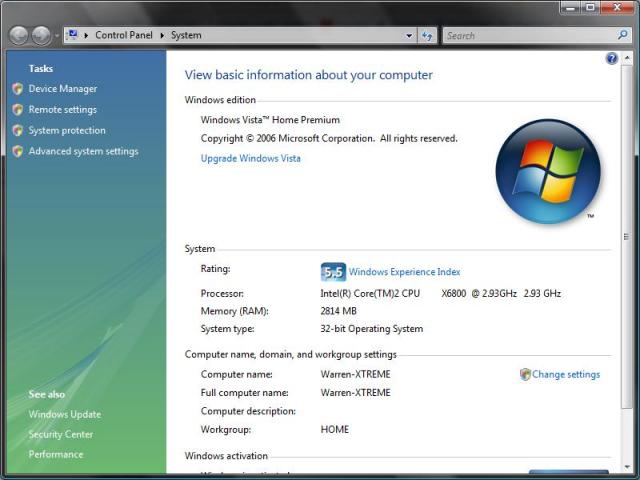The width and height of the screenshot is (640, 480).
Task: Click the scrollbar down arrow
Action: coord(627,467)
